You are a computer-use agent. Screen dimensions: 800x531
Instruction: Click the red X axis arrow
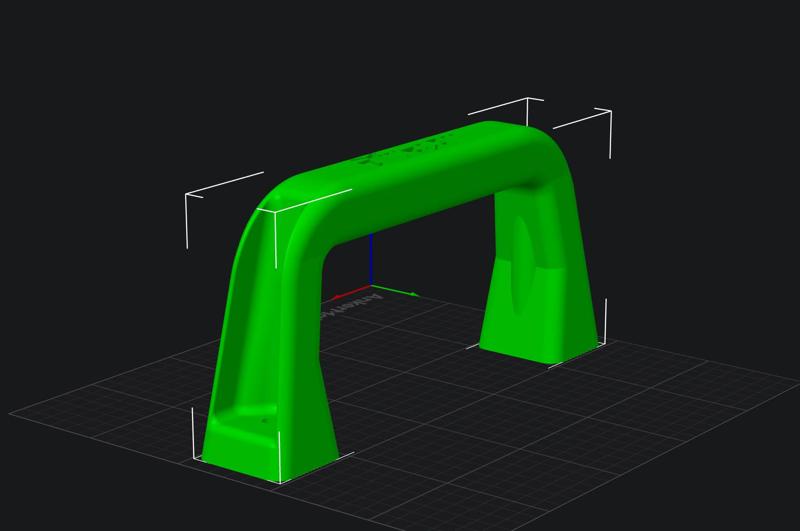tap(351, 292)
